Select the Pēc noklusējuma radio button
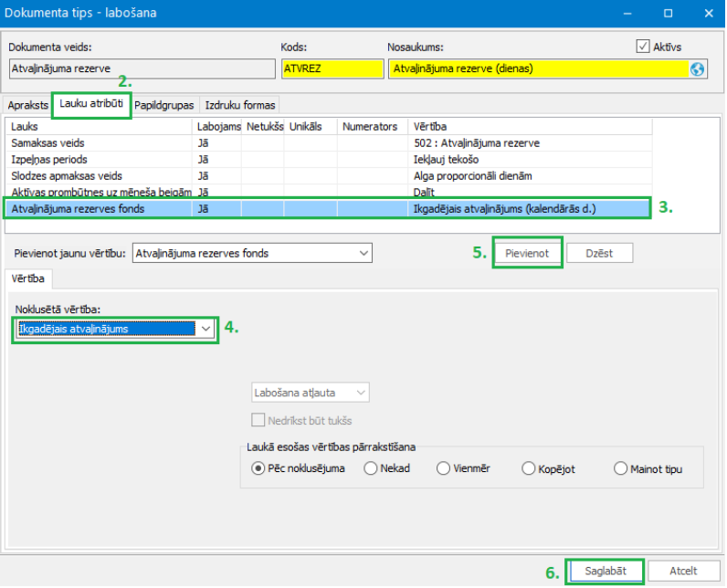 [258, 468]
